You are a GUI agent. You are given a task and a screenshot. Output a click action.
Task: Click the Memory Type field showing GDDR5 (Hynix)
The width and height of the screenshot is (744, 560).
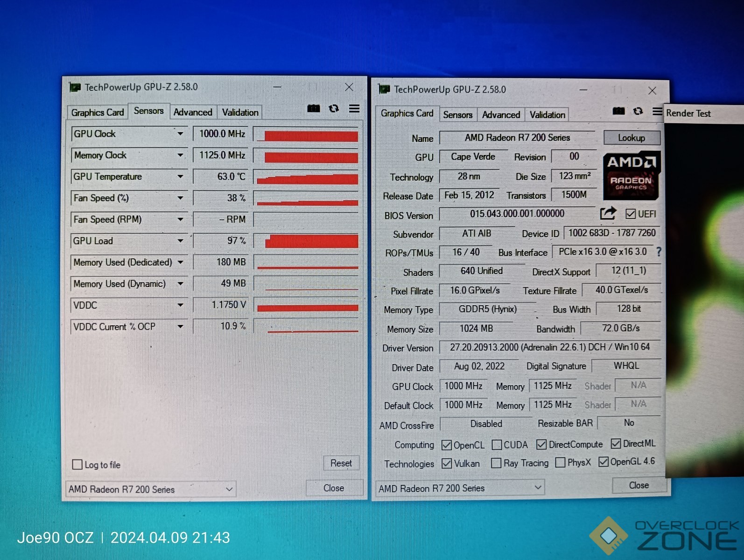click(488, 309)
